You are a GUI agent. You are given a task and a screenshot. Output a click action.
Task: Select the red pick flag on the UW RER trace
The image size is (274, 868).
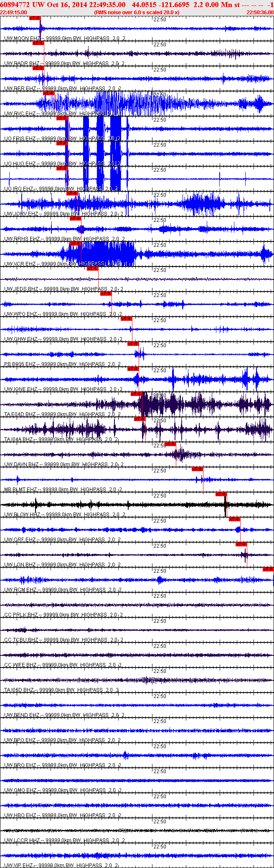point(38,68)
